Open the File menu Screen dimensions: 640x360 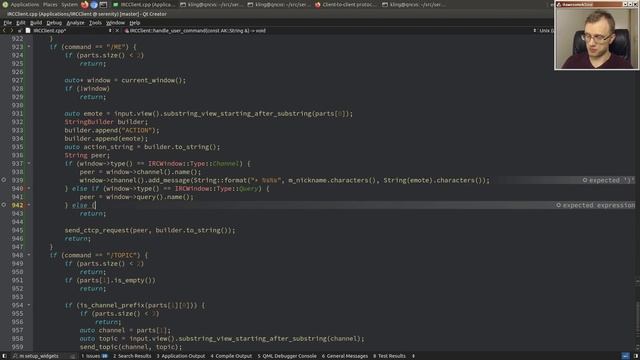[7, 22]
